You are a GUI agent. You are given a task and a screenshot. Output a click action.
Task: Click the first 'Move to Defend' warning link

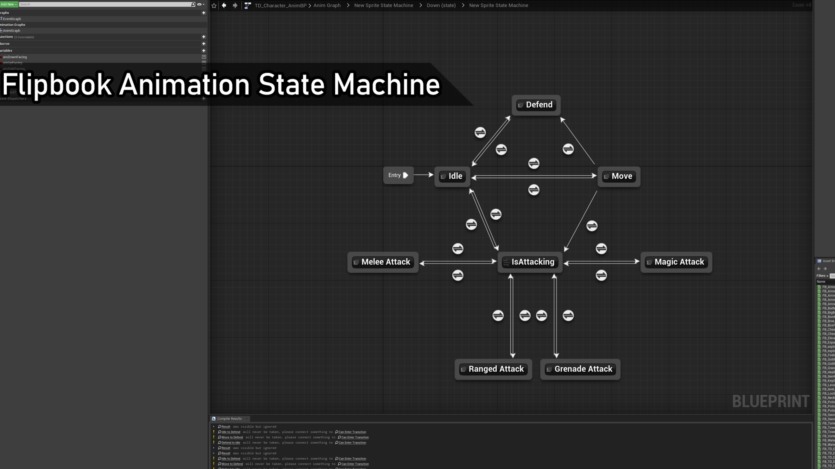tap(232, 438)
